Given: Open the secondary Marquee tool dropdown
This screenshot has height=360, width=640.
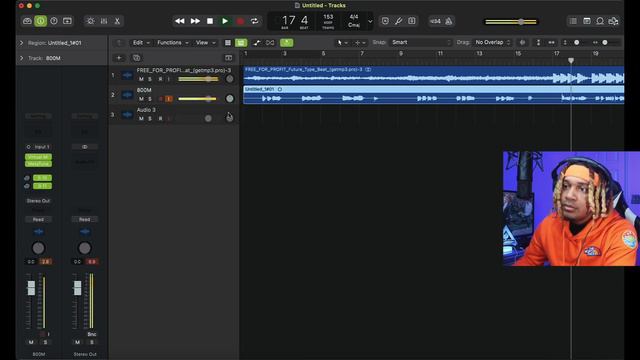Looking at the screenshot, I should click(360, 42).
